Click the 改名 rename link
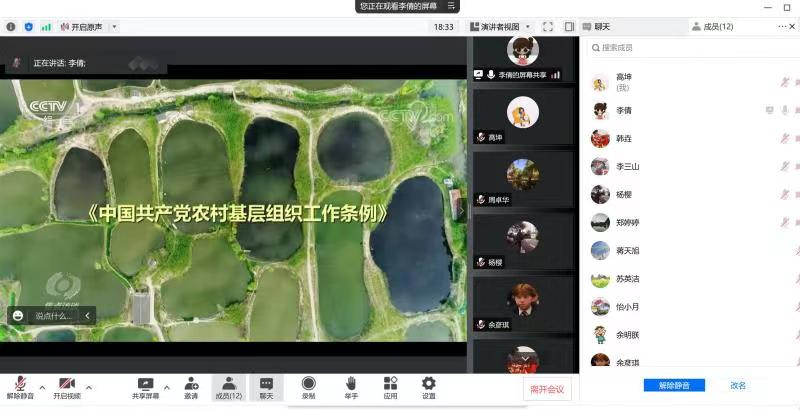Viewport: 800px width, 410px height. tap(738, 386)
